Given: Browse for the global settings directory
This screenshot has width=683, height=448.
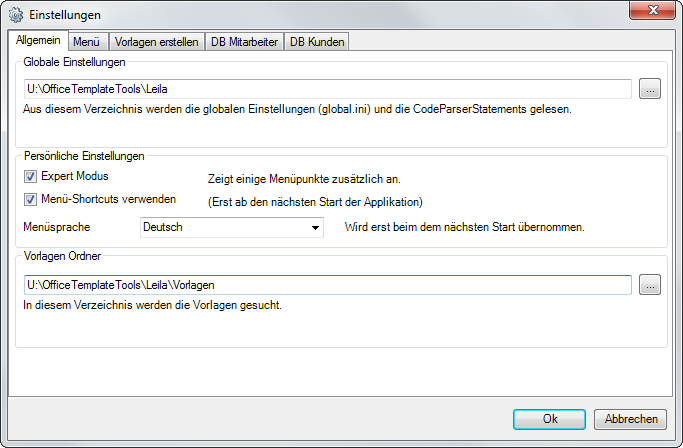Looking at the screenshot, I should pyautogui.click(x=650, y=90).
